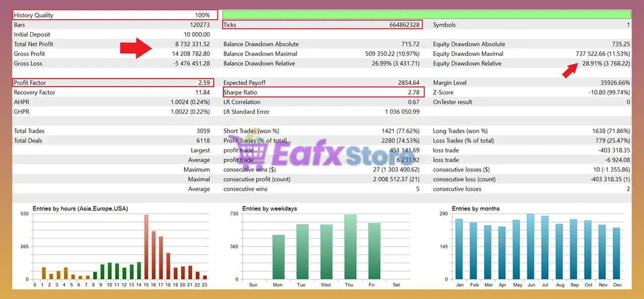Click the Sharpe Ratio label
Viewport: 644px width, 299px height.
click(x=240, y=93)
